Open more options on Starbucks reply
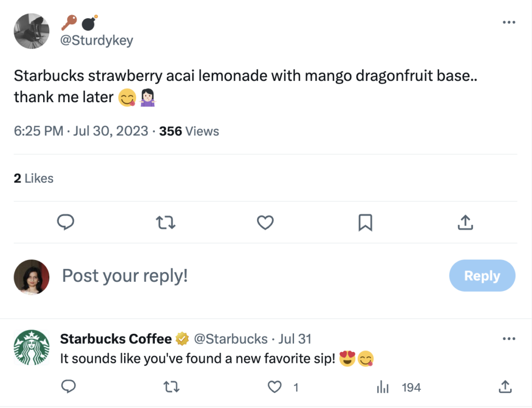532x408 pixels. pos(509,339)
